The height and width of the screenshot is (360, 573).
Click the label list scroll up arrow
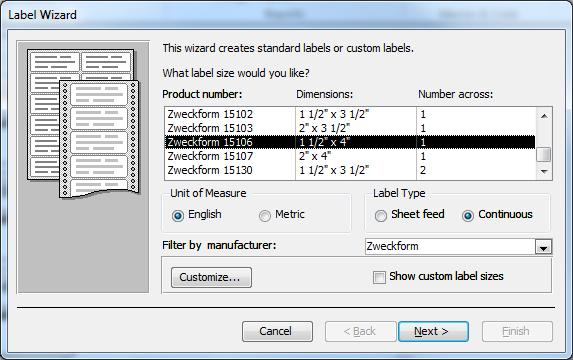point(544,116)
